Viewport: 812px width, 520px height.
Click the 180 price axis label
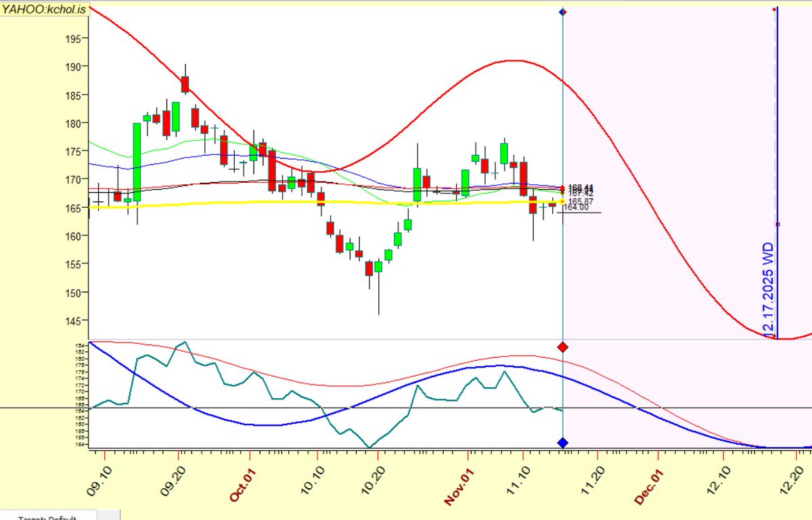coord(74,123)
